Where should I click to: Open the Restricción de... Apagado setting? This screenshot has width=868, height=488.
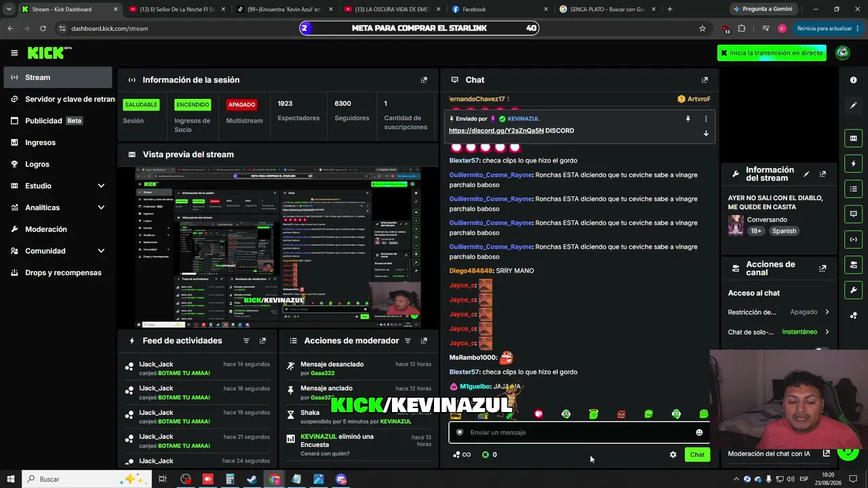point(778,312)
